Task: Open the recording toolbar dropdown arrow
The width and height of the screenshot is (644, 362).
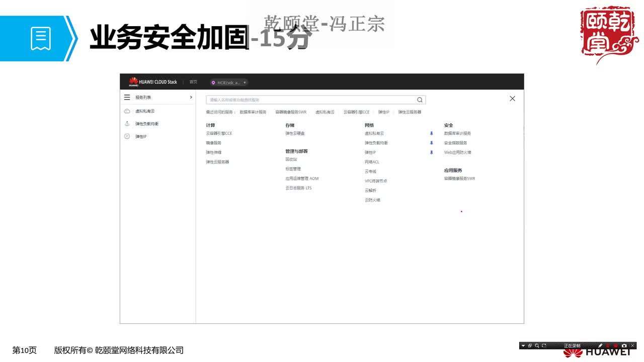Action: pyautogui.click(x=523, y=346)
